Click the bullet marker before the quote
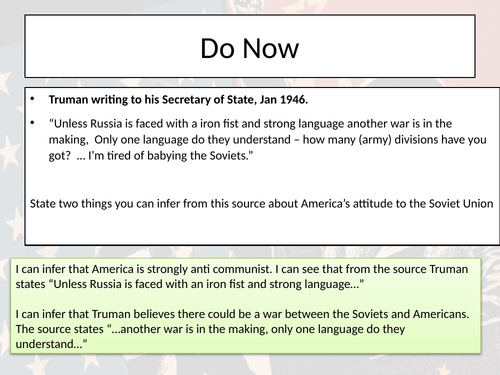This screenshot has height=375, width=500. point(32,123)
